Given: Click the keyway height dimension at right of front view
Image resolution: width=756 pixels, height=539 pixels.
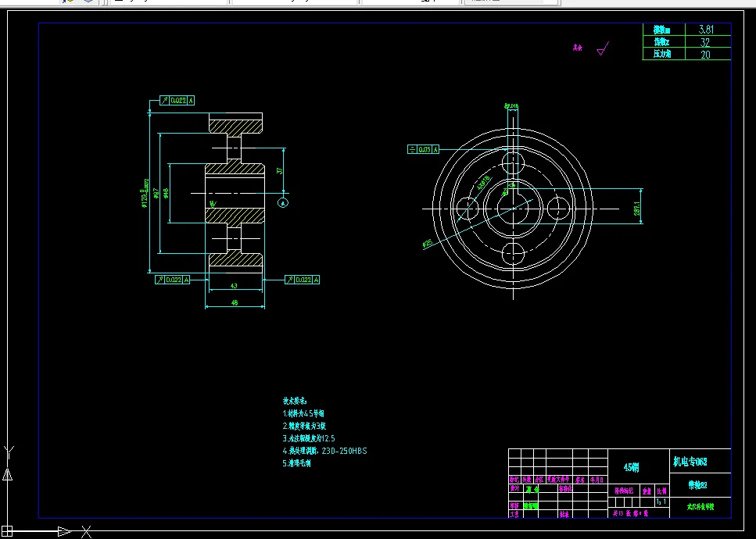Looking at the screenshot, I should coord(637,209).
